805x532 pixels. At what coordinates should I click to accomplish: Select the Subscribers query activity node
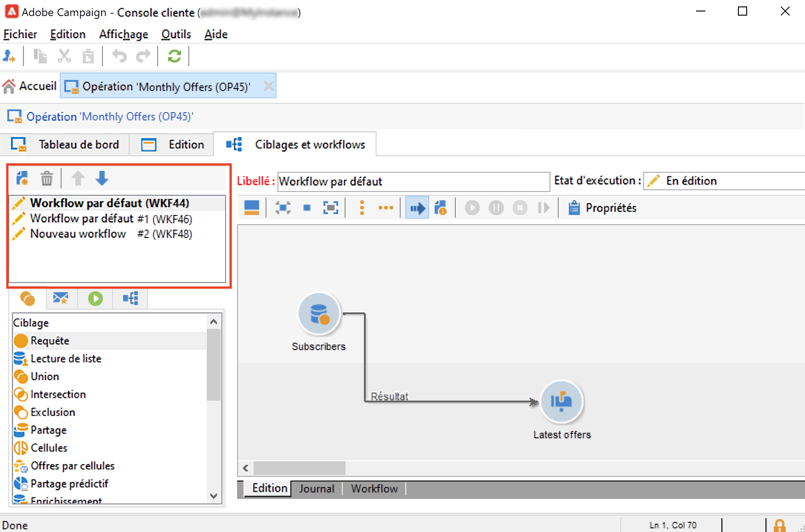tap(319, 314)
